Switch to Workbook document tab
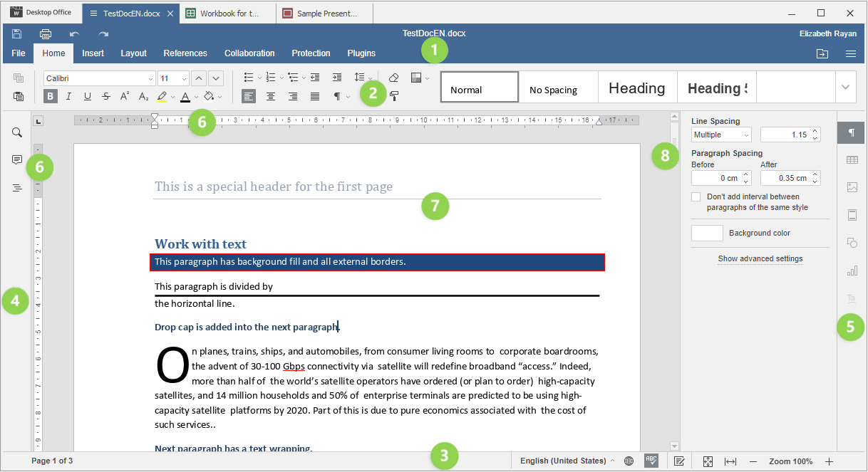 point(227,13)
